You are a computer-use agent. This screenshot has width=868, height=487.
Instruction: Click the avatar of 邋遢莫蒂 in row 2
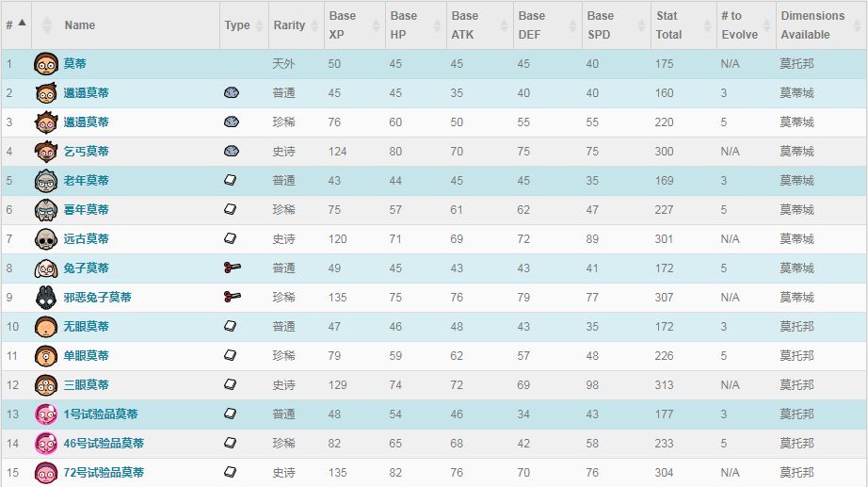(46, 93)
